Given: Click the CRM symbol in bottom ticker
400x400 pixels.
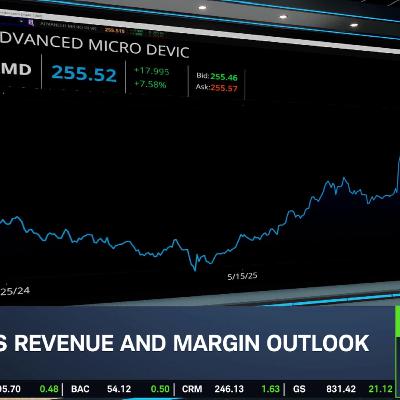Looking at the screenshot, I should click(192, 389).
